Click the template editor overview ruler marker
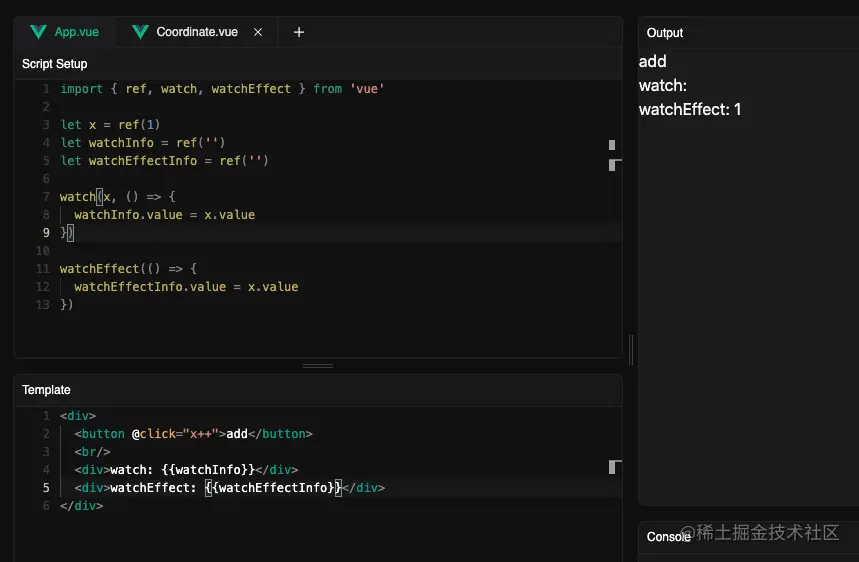 tap(615, 467)
